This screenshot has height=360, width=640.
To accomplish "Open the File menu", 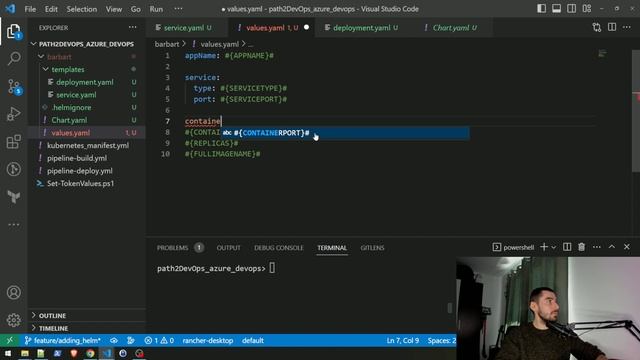I will [x=30, y=9].
